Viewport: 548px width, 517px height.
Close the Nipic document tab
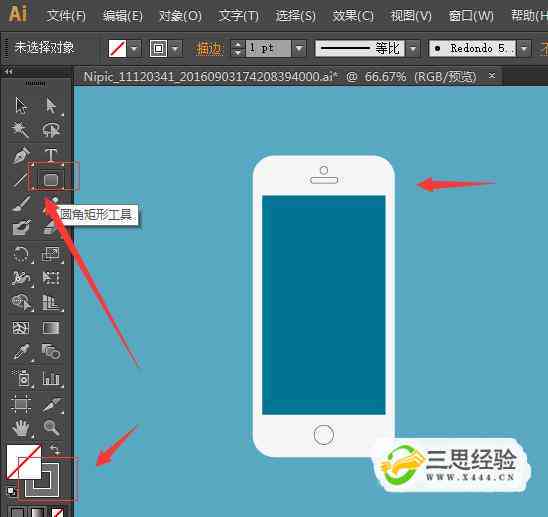(492, 75)
